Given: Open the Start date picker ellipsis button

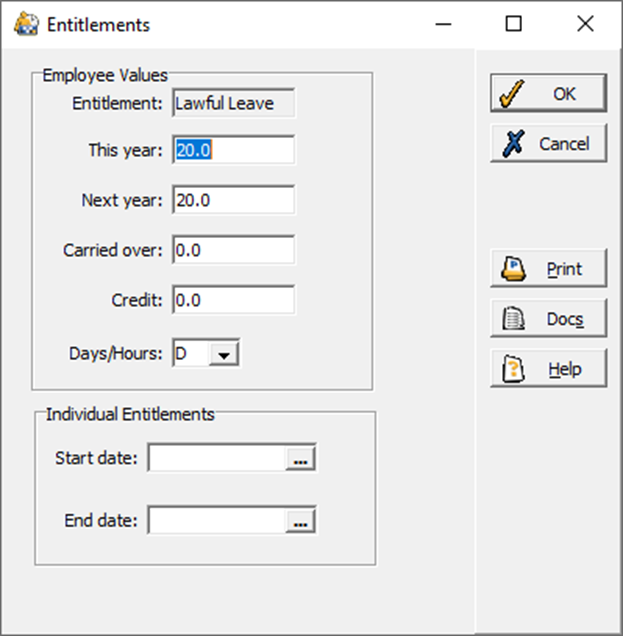Looking at the screenshot, I should coord(300,458).
